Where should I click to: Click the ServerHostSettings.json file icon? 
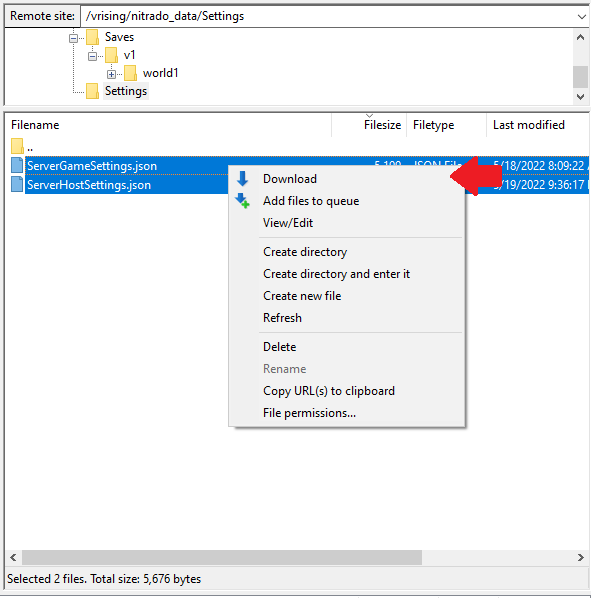[x=17, y=184]
